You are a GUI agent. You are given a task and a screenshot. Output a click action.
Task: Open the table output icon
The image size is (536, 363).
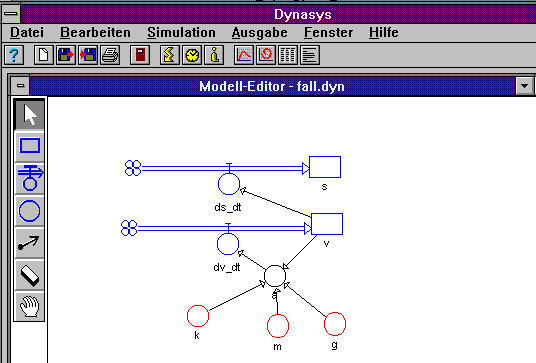288,55
